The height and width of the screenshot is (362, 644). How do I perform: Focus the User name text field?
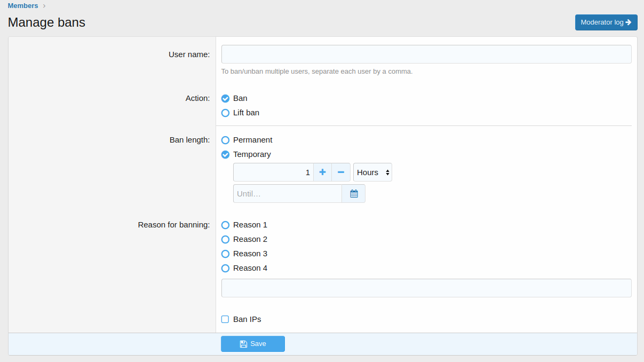pyautogui.click(x=426, y=54)
